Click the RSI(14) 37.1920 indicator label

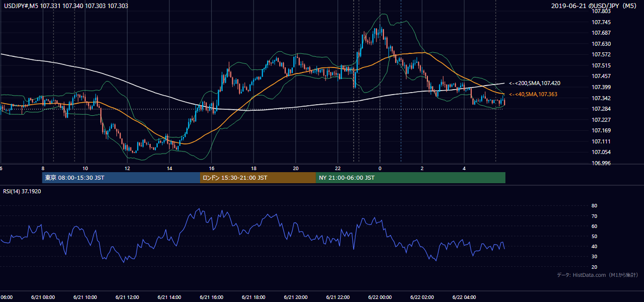tap(22, 191)
